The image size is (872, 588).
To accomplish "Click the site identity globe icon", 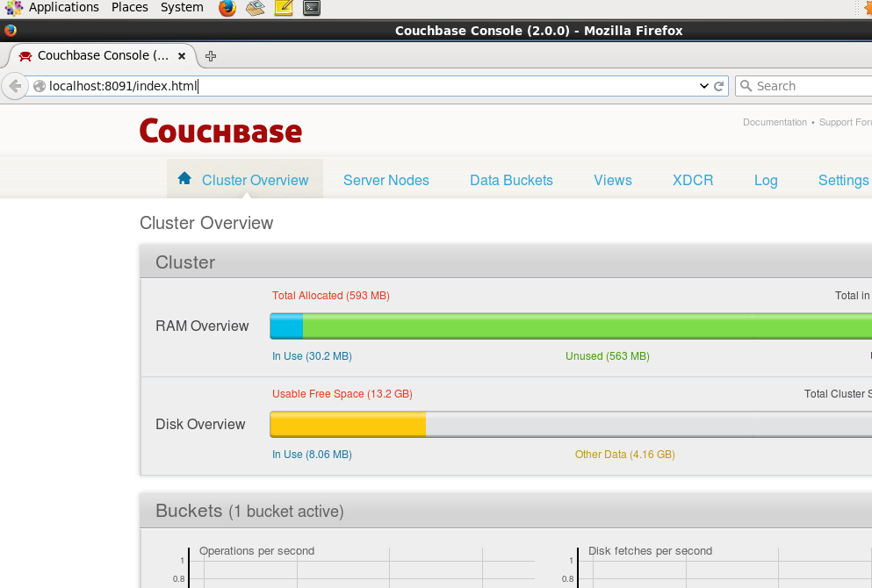I will click(x=40, y=86).
